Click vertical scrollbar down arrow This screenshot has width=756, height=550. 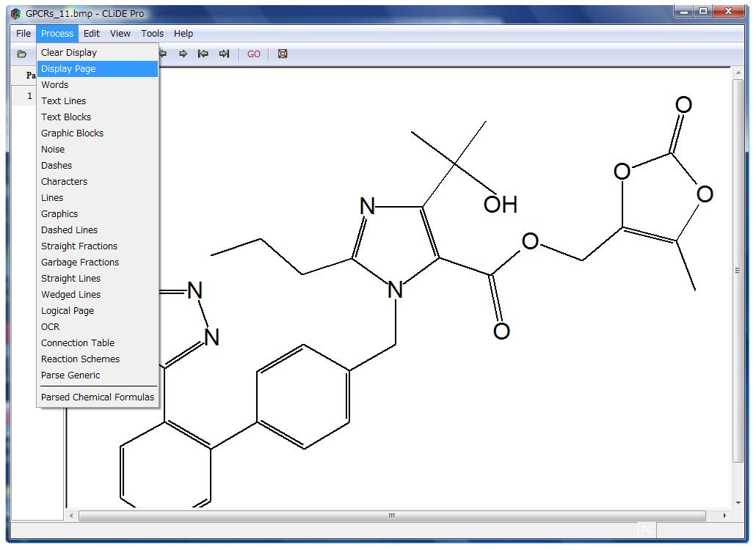click(738, 503)
